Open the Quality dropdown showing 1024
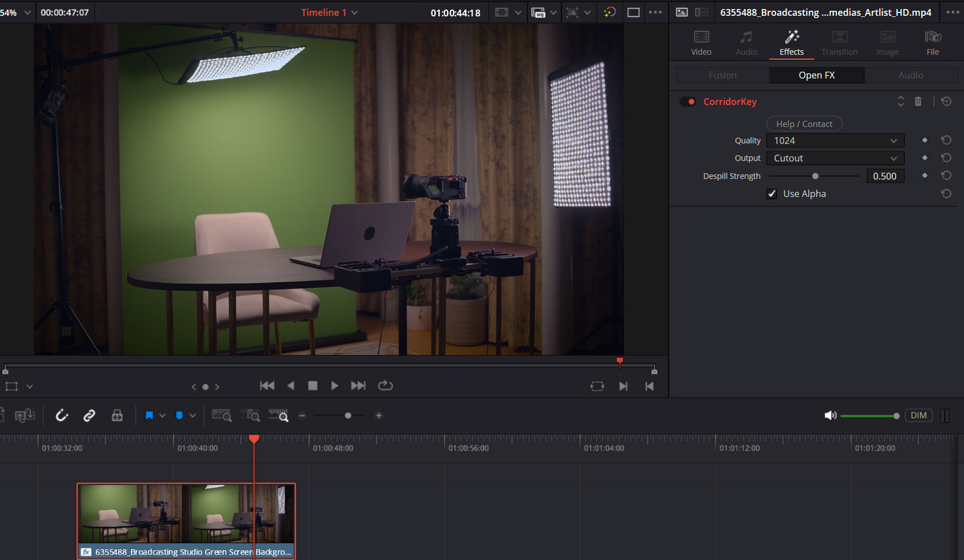 point(835,141)
